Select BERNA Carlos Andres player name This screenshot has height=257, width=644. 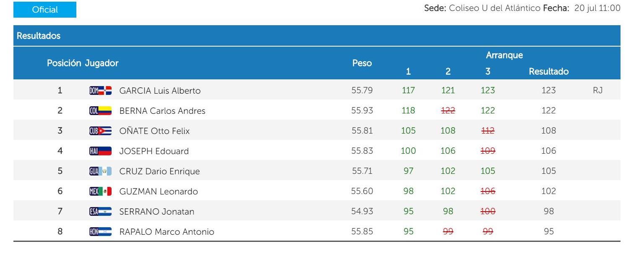coord(162,111)
